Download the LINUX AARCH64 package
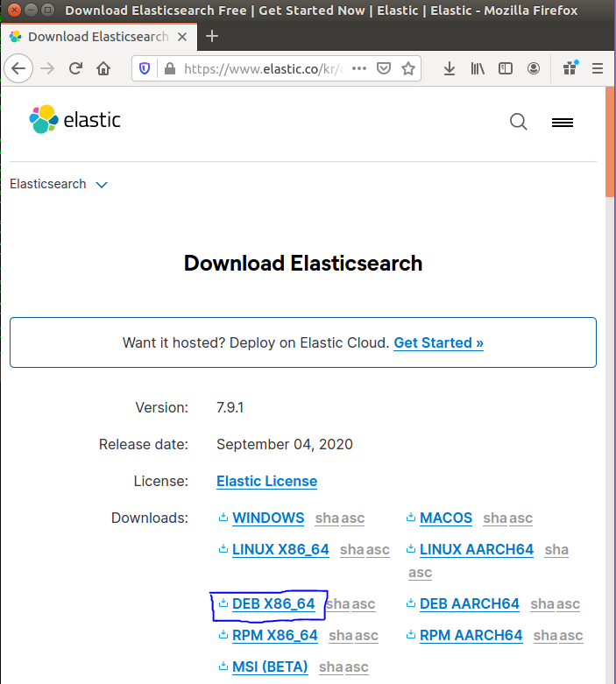This screenshot has height=684, width=616. [477, 550]
